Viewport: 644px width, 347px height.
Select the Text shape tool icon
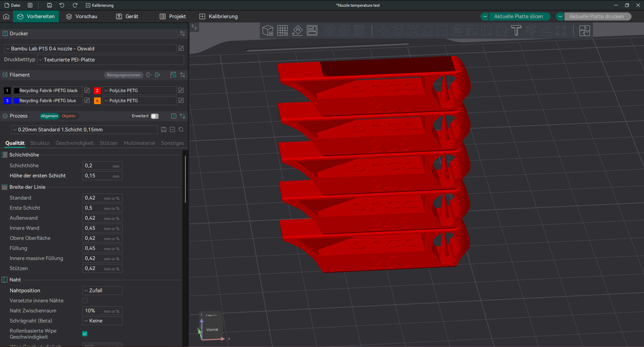[516, 31]
